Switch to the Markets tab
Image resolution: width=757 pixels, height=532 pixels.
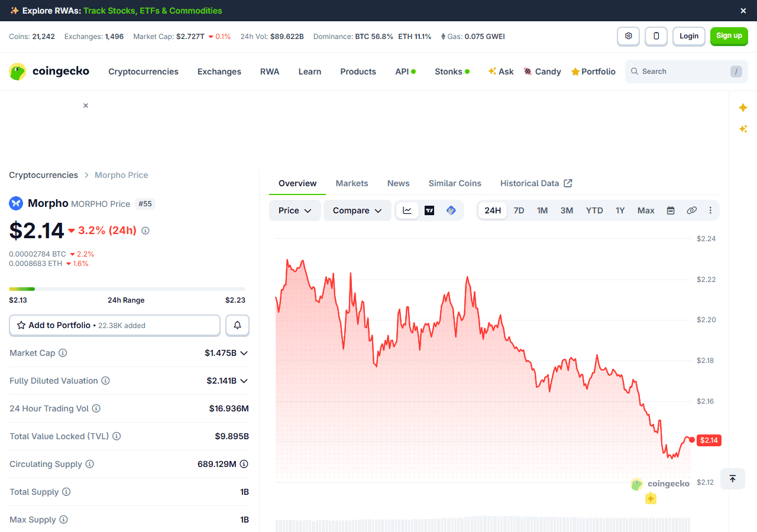click(x=352, y=183)
